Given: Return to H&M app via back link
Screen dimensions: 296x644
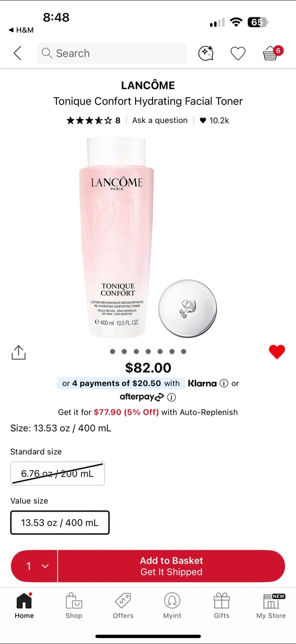Looking at the screenshot, I should [21, 30].
